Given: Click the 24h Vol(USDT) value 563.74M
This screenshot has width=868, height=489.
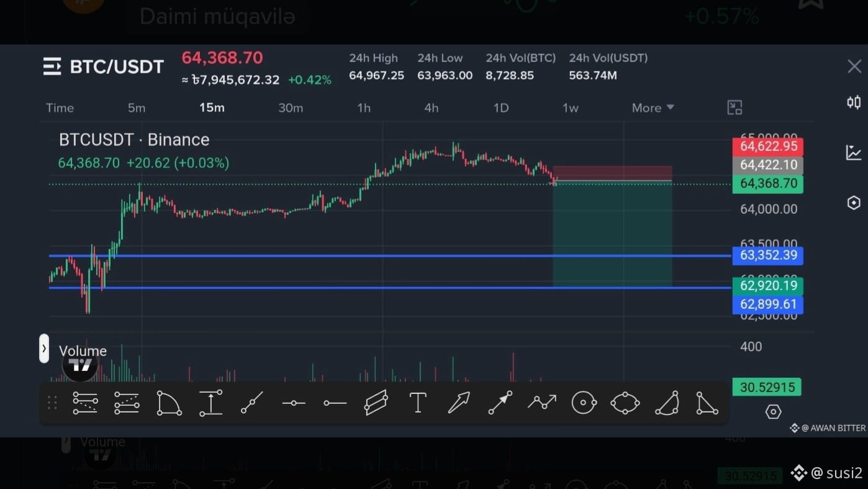Looking at the screenshot, I should tap(593, 76).
